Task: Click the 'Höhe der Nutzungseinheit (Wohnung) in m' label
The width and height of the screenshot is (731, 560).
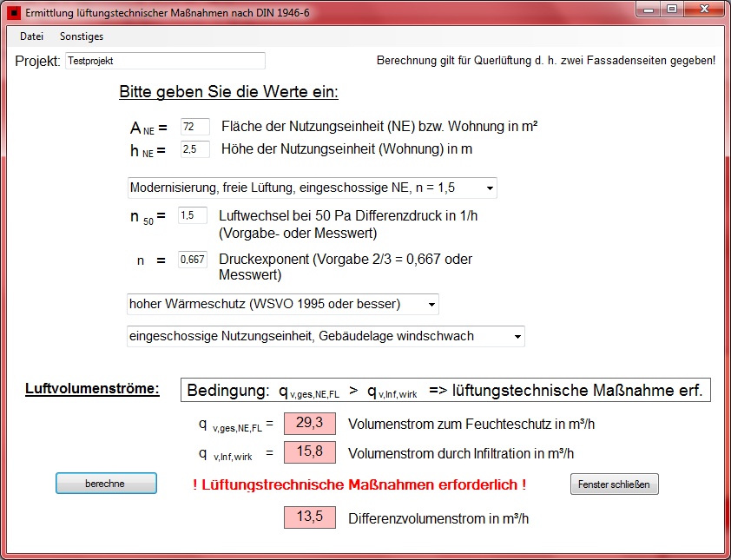Action: tap(347, 149)
